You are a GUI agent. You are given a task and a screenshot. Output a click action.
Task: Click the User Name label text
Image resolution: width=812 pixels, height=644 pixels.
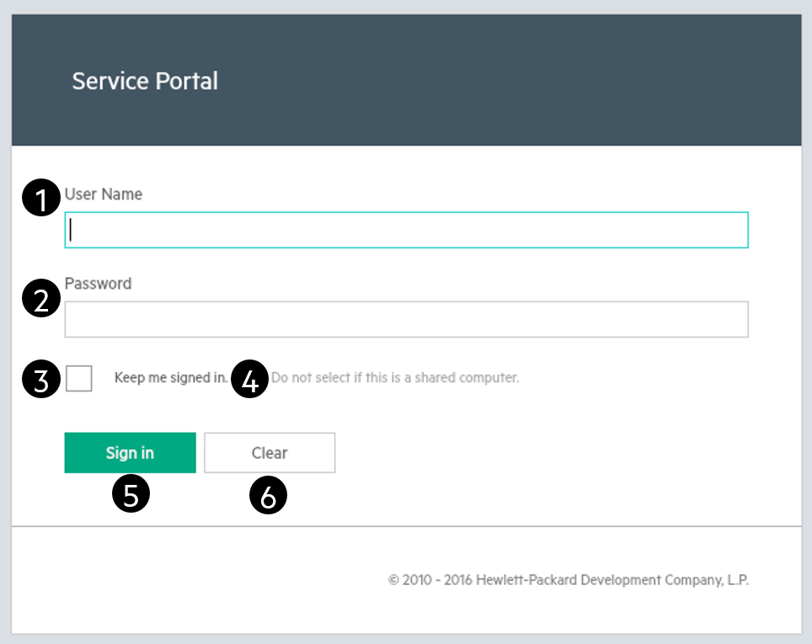pos(104,194)
